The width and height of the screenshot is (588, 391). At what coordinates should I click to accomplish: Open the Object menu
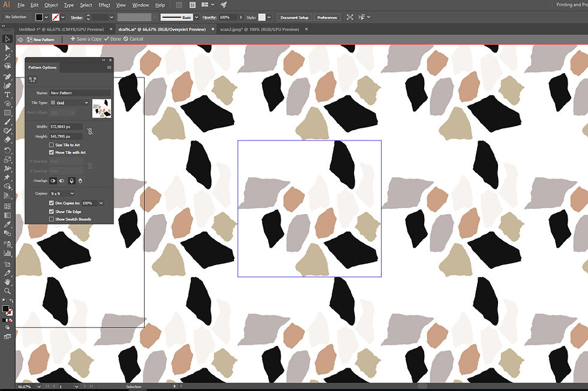[51, 5]
